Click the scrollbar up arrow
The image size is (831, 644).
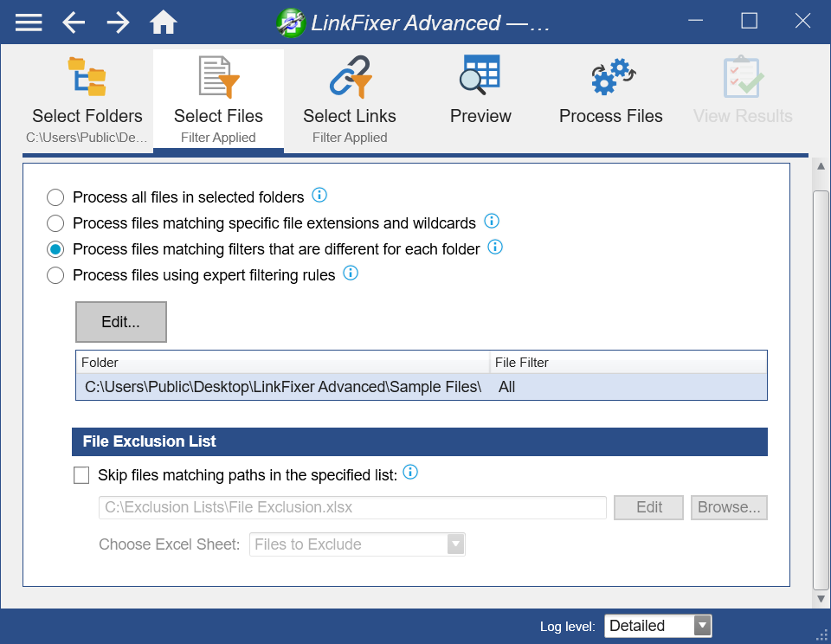pyautogui.click(x=821, y=166)
